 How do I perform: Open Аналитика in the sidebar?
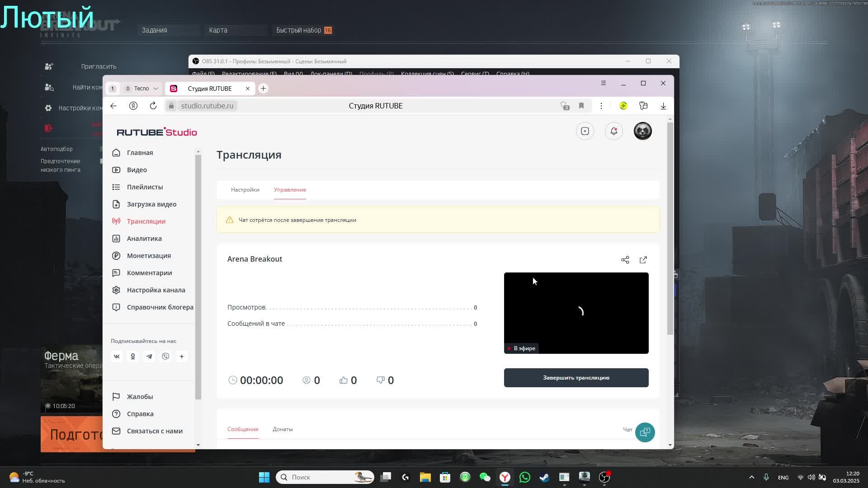pos(144,239)
